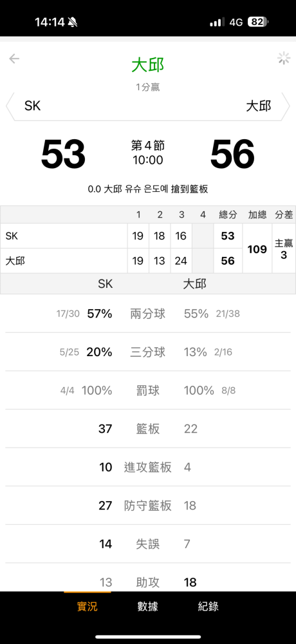Image resolution: width=296 pixels, height=644 pixels.
Task: Go to next match with right chevron
Action: click(288, 106)
